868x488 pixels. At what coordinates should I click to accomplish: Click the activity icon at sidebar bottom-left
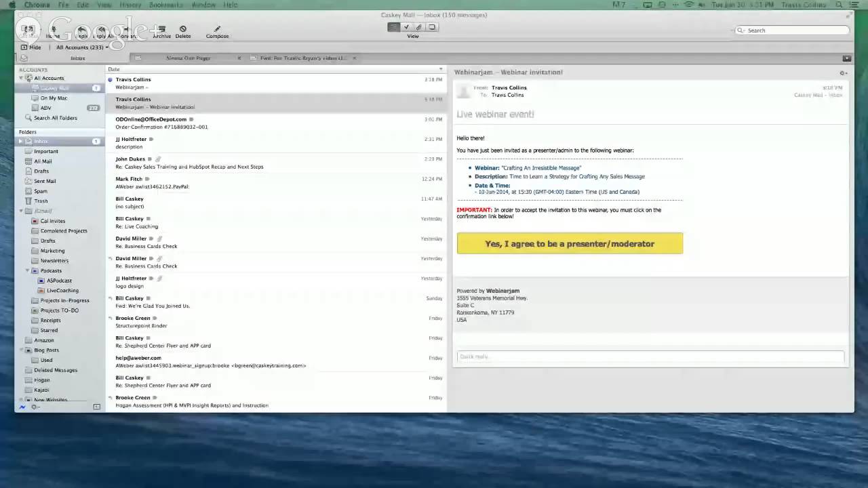22,407
